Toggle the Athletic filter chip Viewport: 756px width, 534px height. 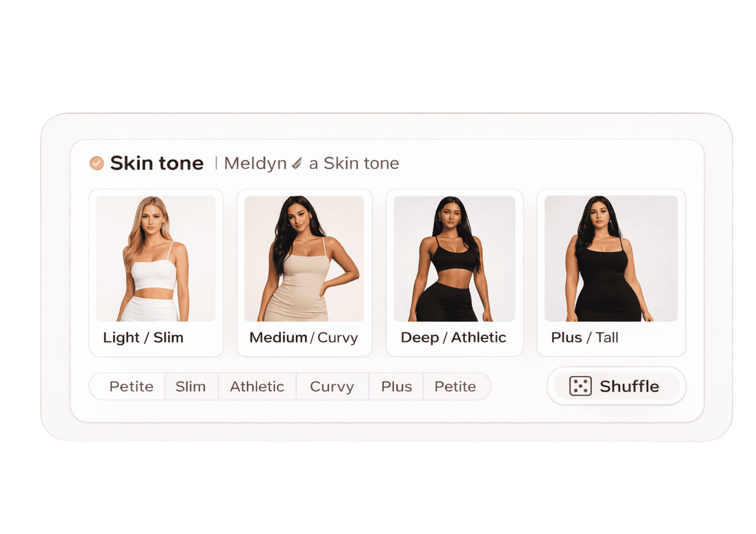pos(257,386)
